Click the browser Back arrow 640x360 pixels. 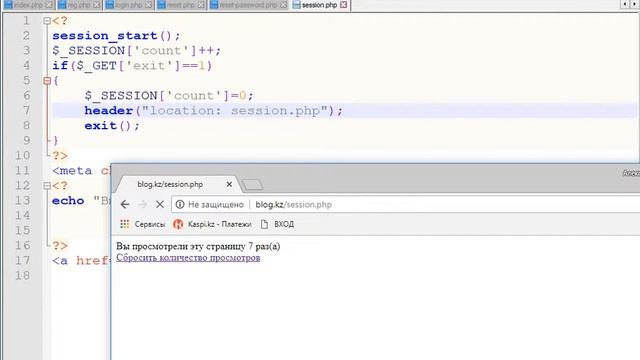[x=125, y=204]
